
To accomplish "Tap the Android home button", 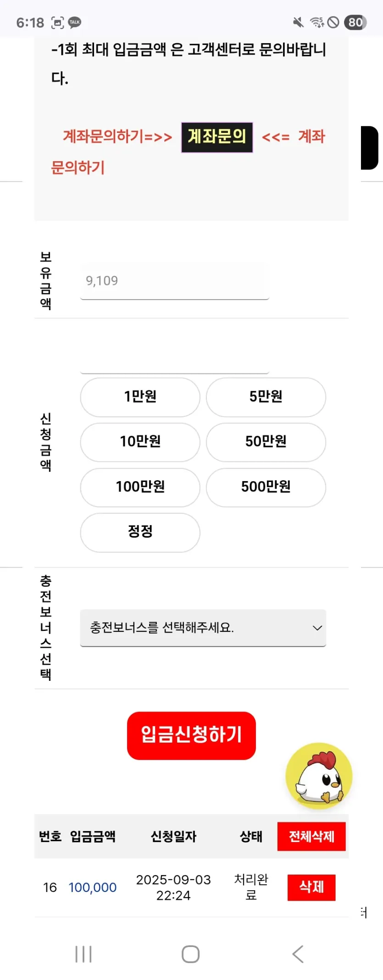I will point(190,954).
